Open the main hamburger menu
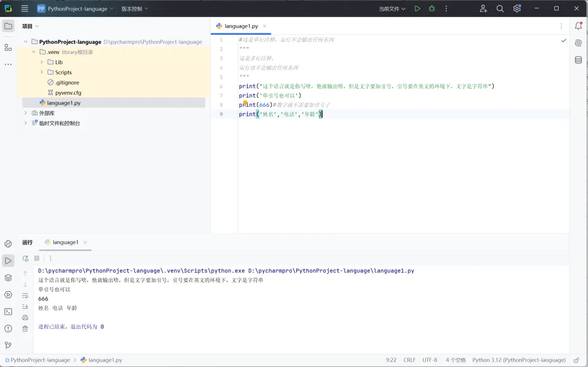 24,9
